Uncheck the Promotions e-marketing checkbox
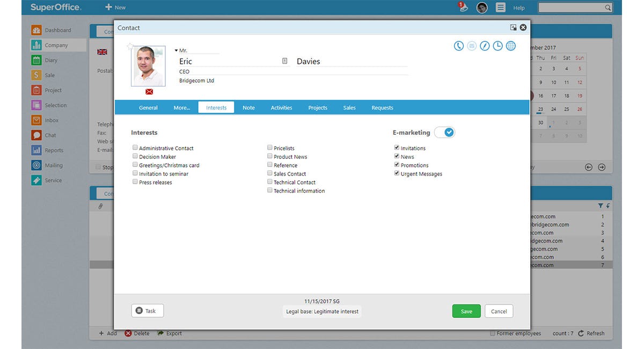Viewport: 644px width, 349px height. coord(397,165)
